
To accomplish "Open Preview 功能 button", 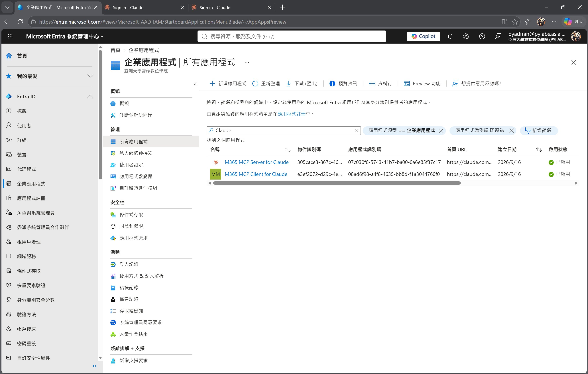I will click(x=422, y=84).
